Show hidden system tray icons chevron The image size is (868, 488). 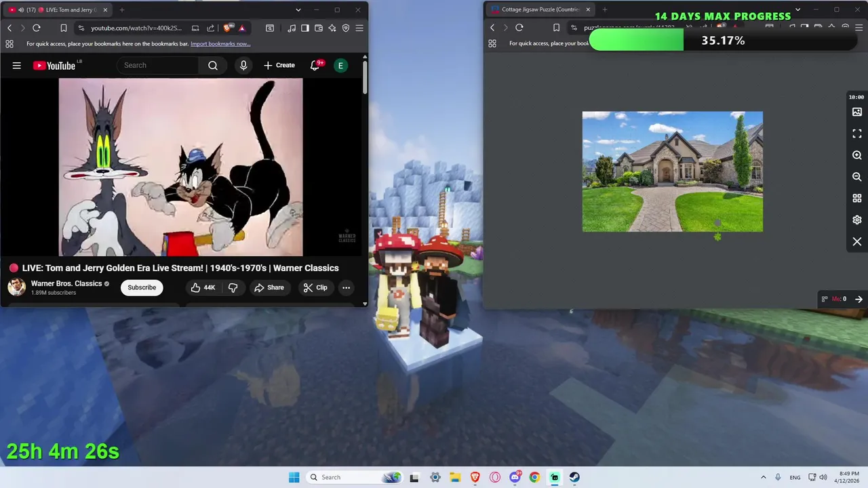tap(763, 477)
